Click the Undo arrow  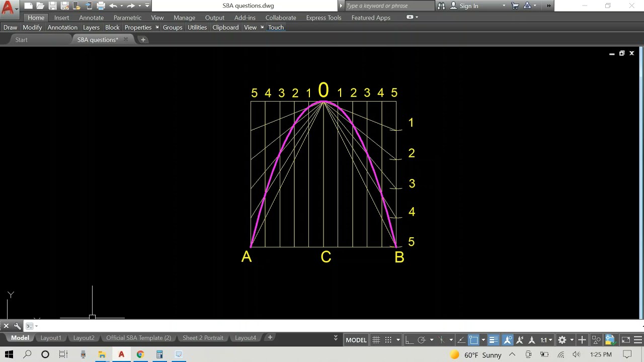pyautogui.click(x=113, y=6)
